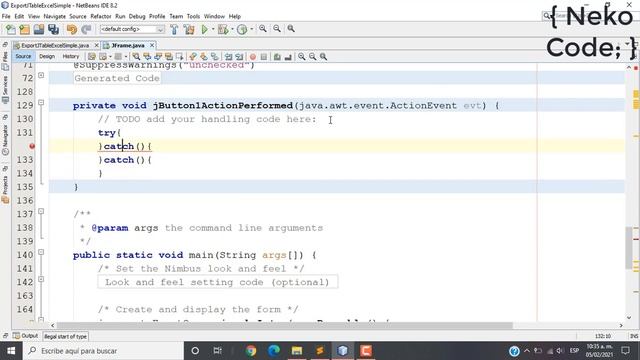This screenshot has width=640, height=360.
Task: Click the Look and feel setting code block
Action: [218, 282]
